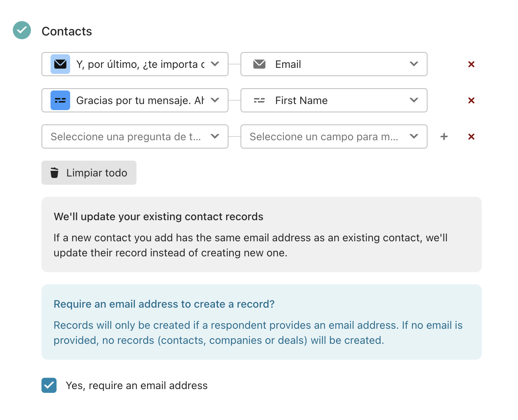Open the 'Gracias por tu mensaje' dropdown

[135, 100]
